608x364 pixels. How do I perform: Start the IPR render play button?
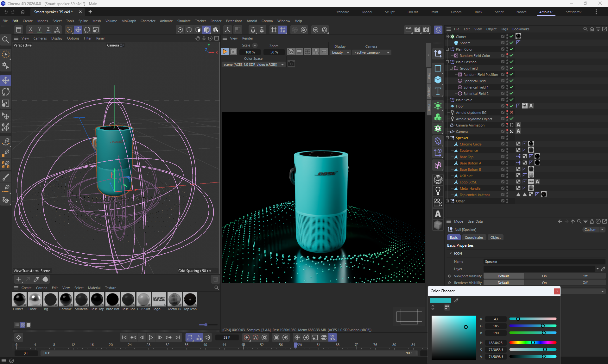point(225,52)
